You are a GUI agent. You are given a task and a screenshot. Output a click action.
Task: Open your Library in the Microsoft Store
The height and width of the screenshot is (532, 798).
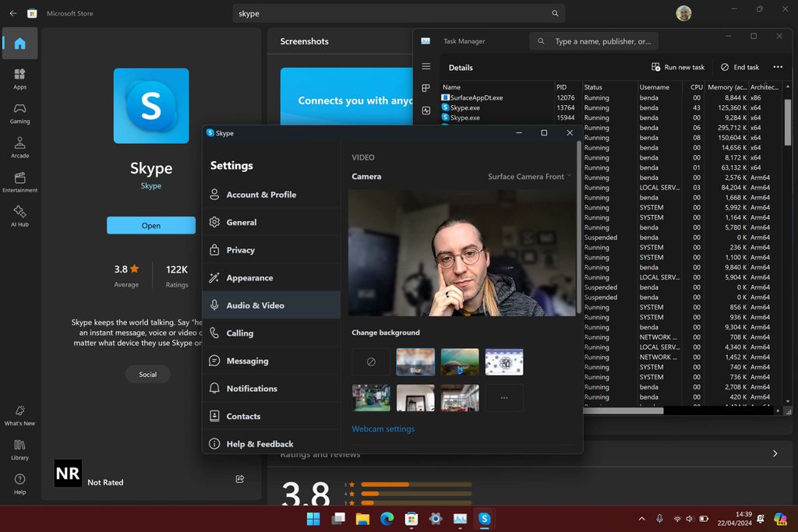click(x=19, y=449)
